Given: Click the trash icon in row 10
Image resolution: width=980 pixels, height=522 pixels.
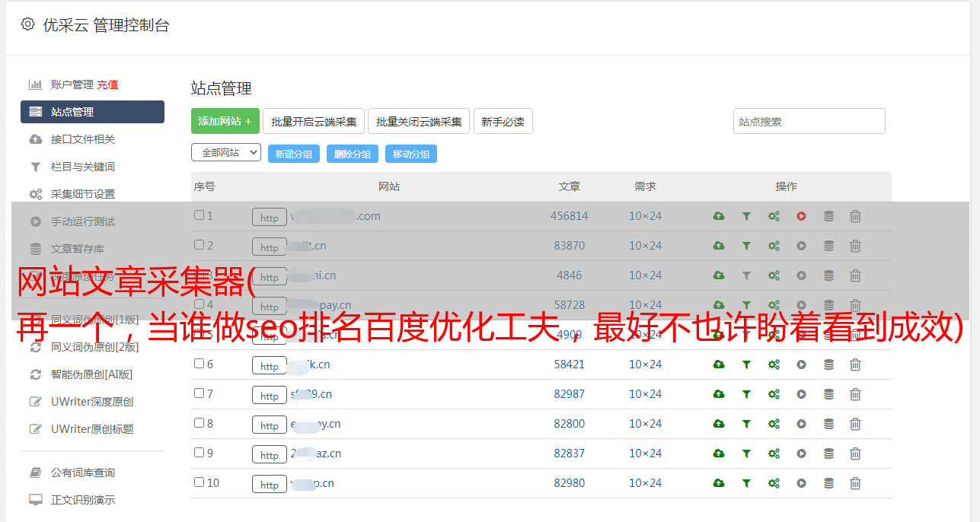Looking at the screenshot, I should pos(855,483).
